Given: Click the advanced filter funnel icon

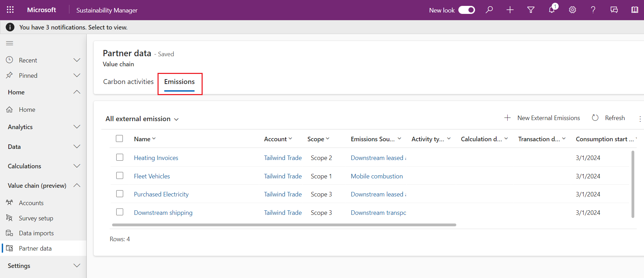Looking at the screenshot, I should click(531, 10).
